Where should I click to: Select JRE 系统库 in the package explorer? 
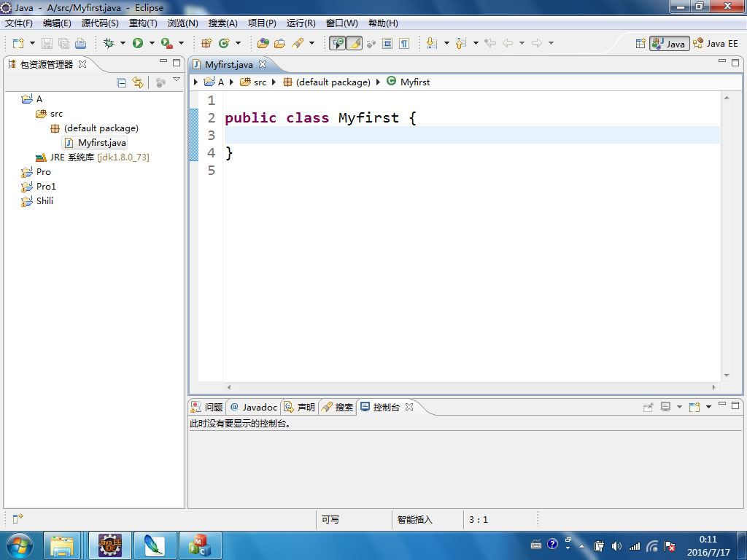point(93,157)
